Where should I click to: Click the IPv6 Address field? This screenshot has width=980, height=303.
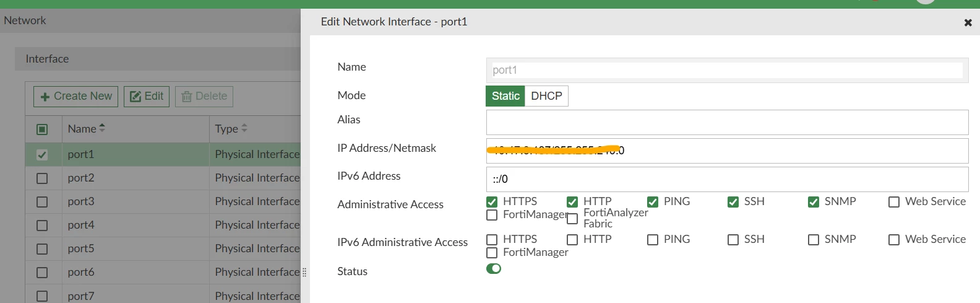pos(727,179)
